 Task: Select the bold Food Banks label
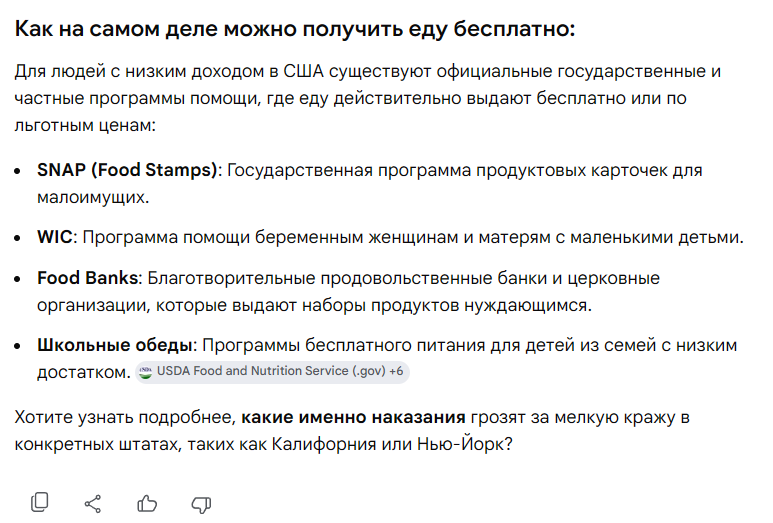88,278
